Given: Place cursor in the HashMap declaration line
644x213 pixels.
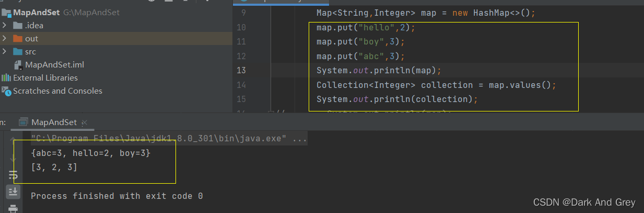Looking at the screenshot, I should click(x=426, y=13).
